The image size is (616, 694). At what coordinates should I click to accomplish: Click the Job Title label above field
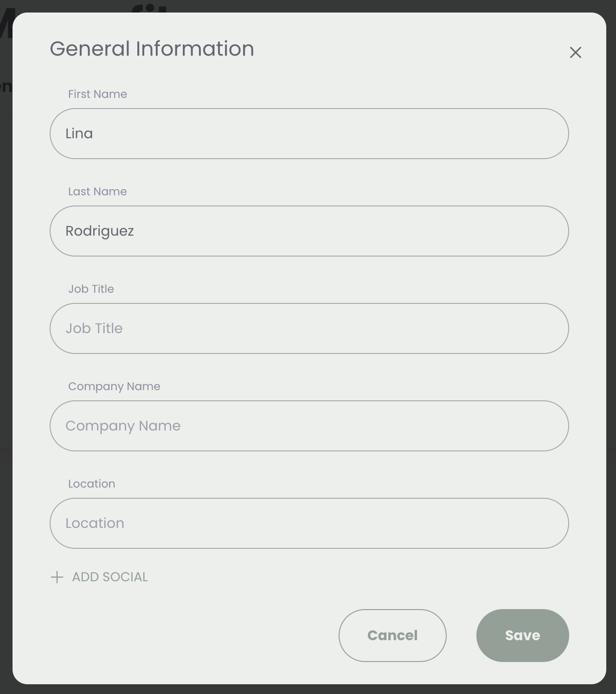click(x=91, y=289)
